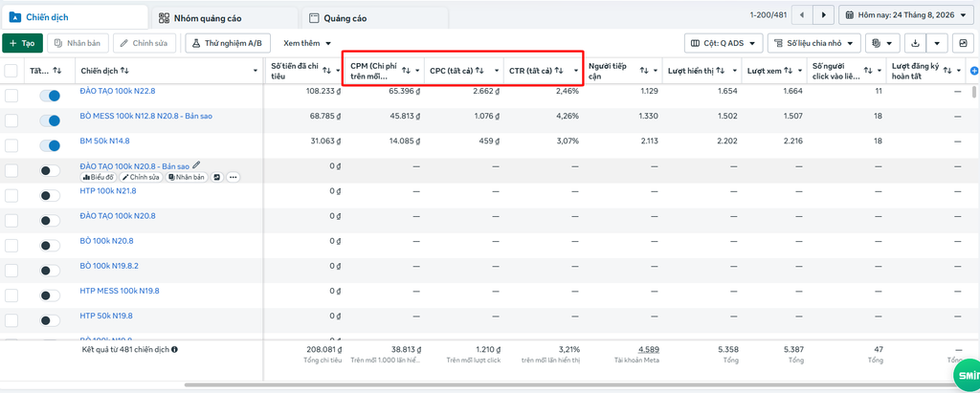Sort by CPC (tất cả) arrows

479,71
